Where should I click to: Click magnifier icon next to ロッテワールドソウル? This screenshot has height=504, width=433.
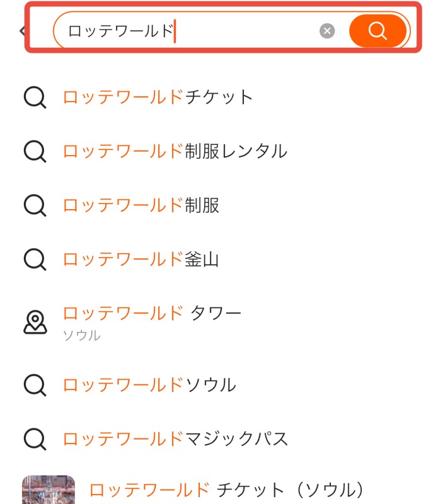[x=35, y=385]
